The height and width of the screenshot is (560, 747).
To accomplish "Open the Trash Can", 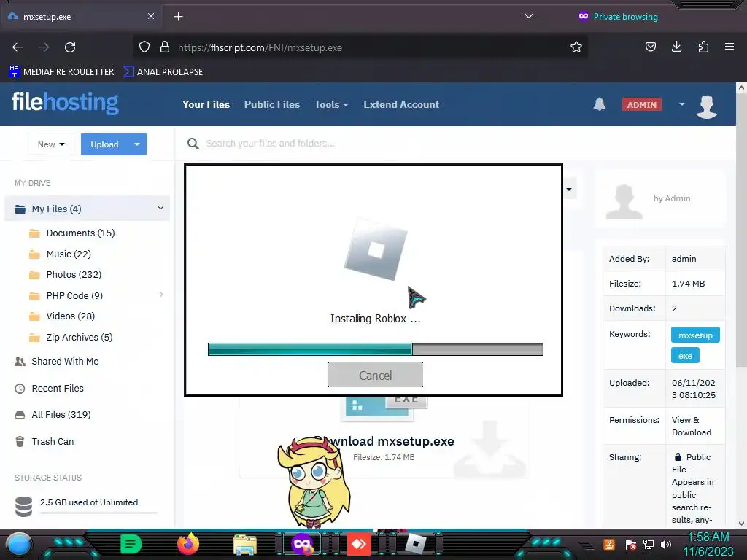I will tap(44, 441).
